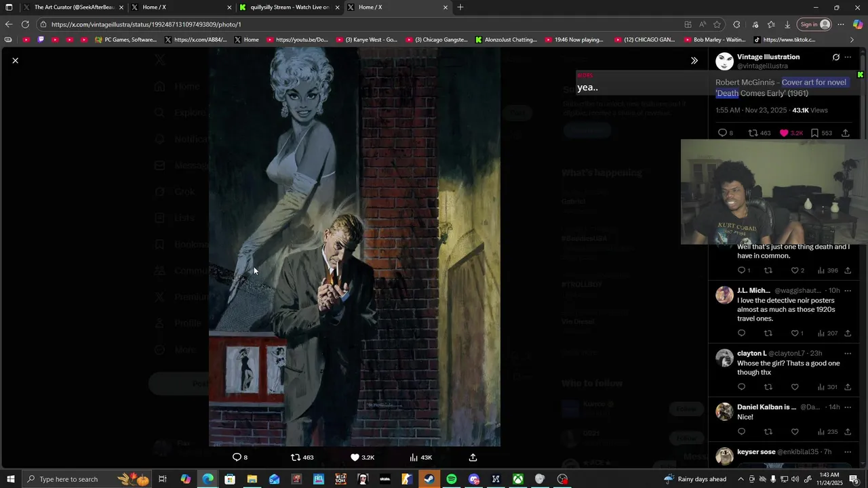This screenshot has width=868, height=488.
Task: Open a new browser tab with the plus button
Action: [460, 7]
